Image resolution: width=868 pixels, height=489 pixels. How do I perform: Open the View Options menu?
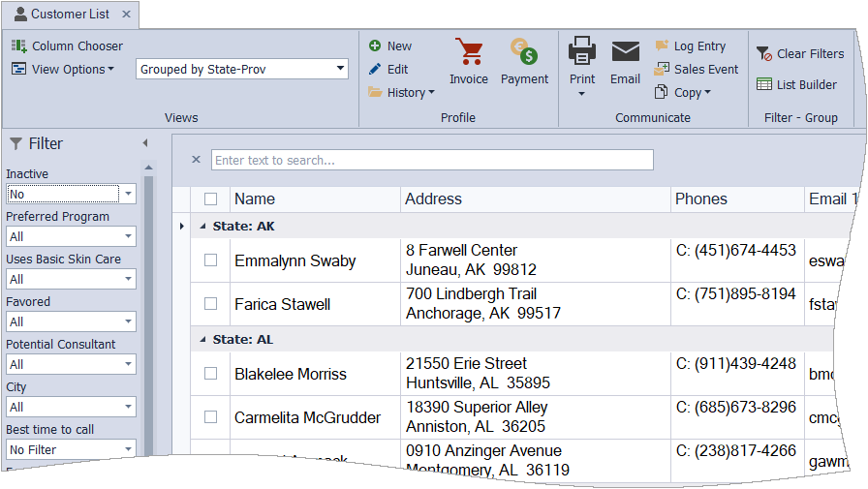(64, 69)
